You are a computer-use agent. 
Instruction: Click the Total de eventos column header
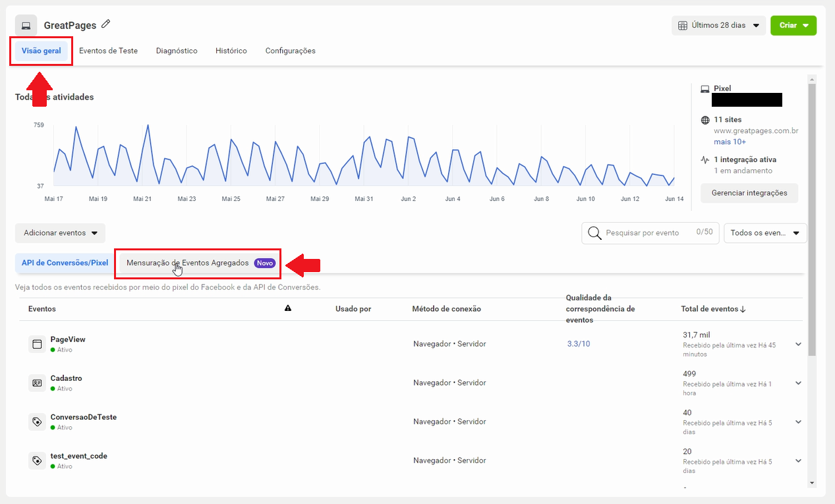(x=710, y=309)
